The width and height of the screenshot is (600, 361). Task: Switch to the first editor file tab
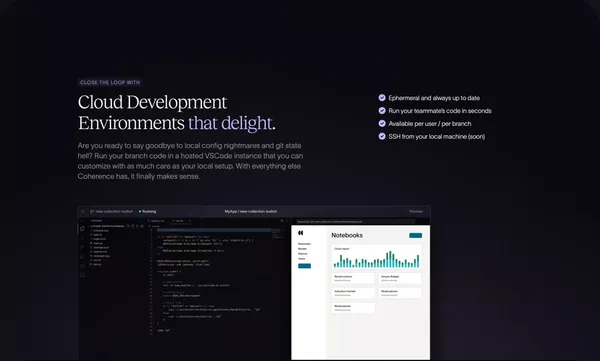(156, 221)
